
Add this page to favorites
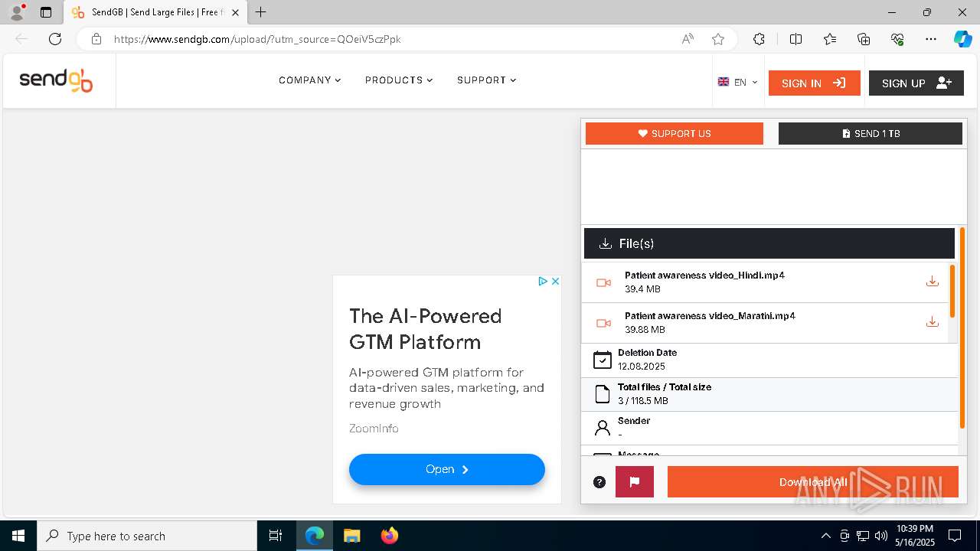pyautogui.click(x=717, y=39)
